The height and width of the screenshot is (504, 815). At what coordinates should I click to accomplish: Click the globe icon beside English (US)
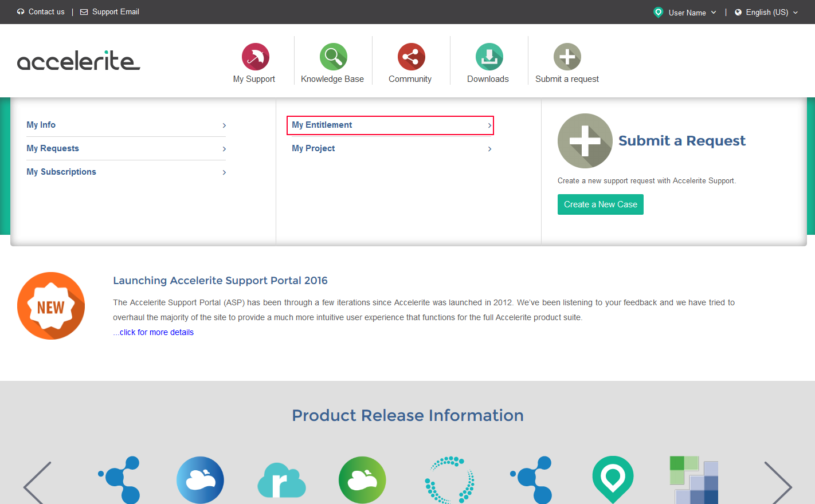click(x=738, y=12)
